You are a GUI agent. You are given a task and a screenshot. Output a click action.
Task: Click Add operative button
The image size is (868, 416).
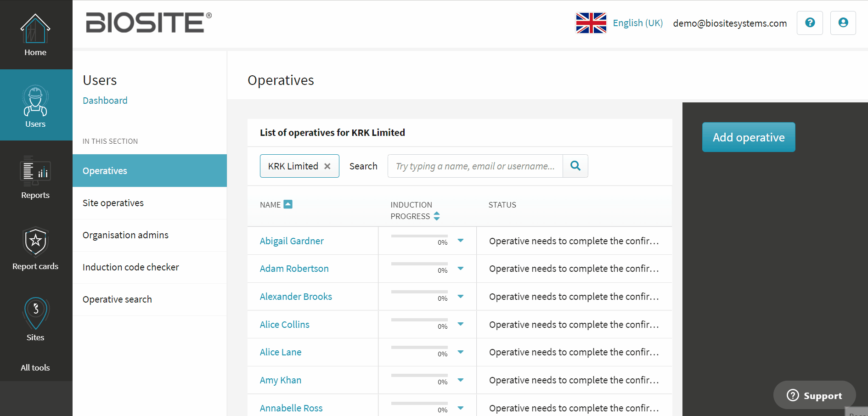pyautogui.click(x=749, y=137)
